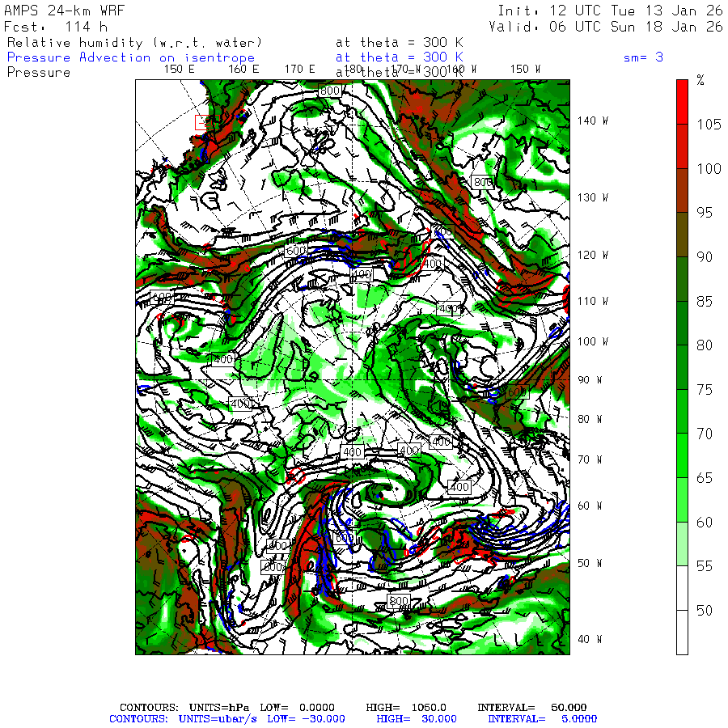
Task: Click the '95' colorbar tick label
Action: [705, 213]
